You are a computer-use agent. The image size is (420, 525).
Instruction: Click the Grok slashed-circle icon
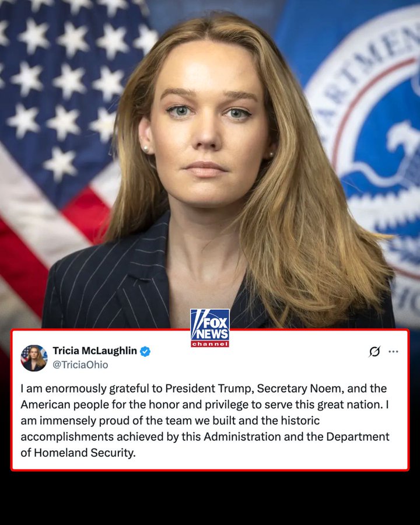point(374,352)
